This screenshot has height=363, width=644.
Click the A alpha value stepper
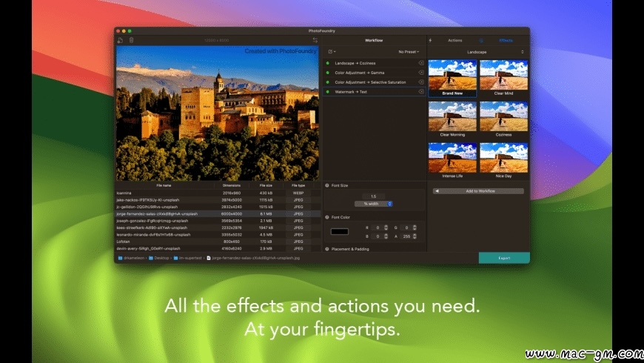click(415, 236)
